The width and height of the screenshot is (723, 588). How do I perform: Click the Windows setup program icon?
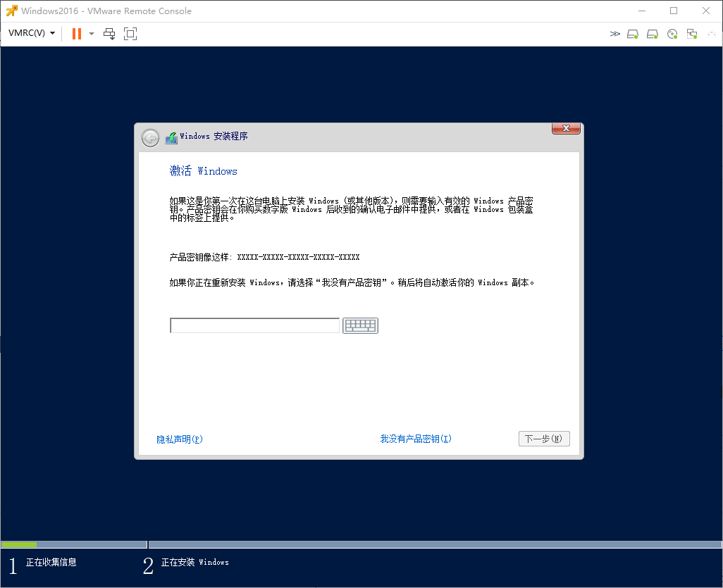point(171,138)
